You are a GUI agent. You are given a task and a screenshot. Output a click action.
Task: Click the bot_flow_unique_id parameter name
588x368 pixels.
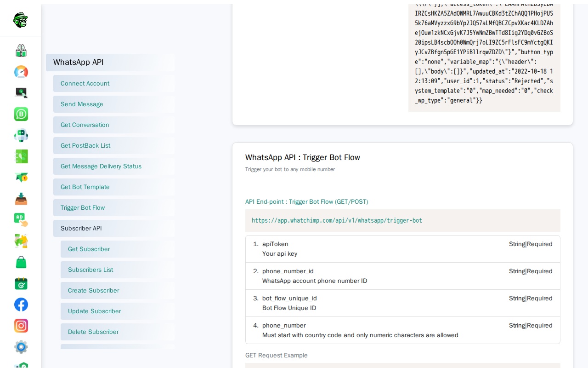tap(289, 299)
